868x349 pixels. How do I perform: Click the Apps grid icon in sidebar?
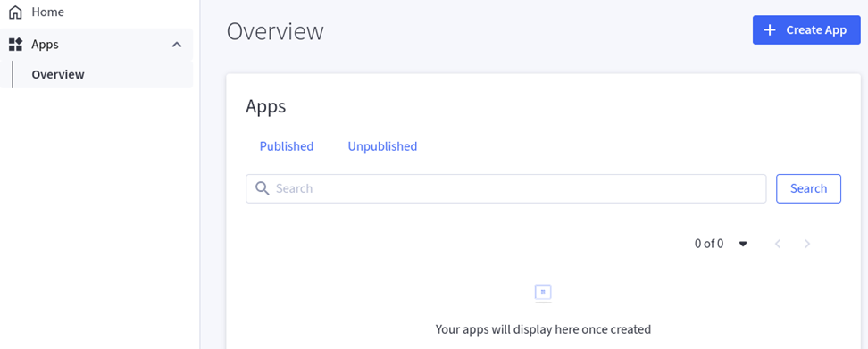[15, 45]
